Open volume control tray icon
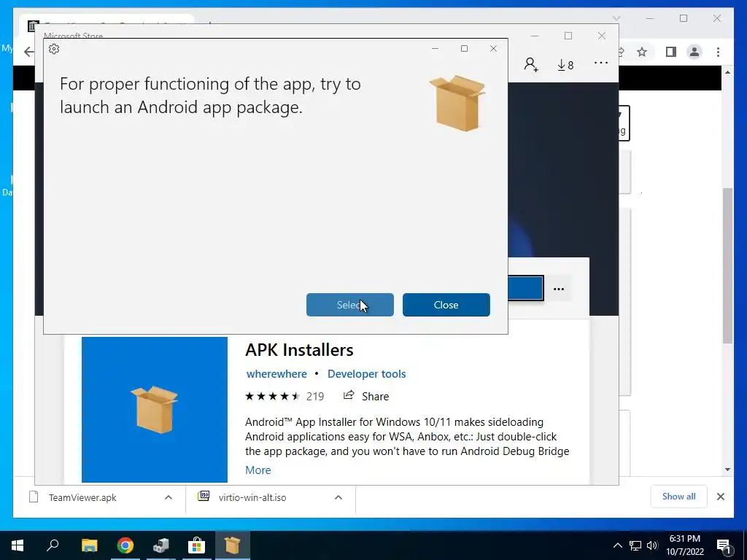Image resolution: width=747 pixels, height=560 pixels. pos(652,545)
